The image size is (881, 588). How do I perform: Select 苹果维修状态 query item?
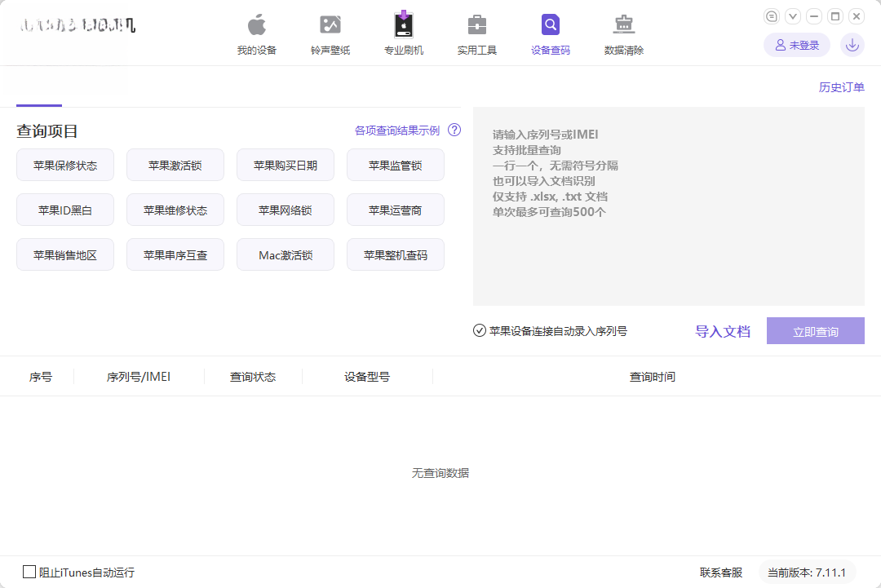point(175,210)
